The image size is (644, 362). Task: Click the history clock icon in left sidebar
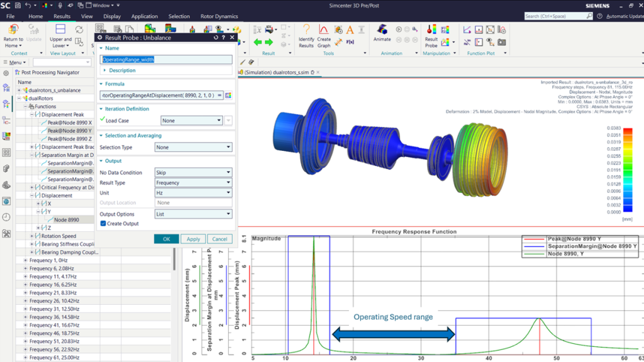[x=6, y=217]
